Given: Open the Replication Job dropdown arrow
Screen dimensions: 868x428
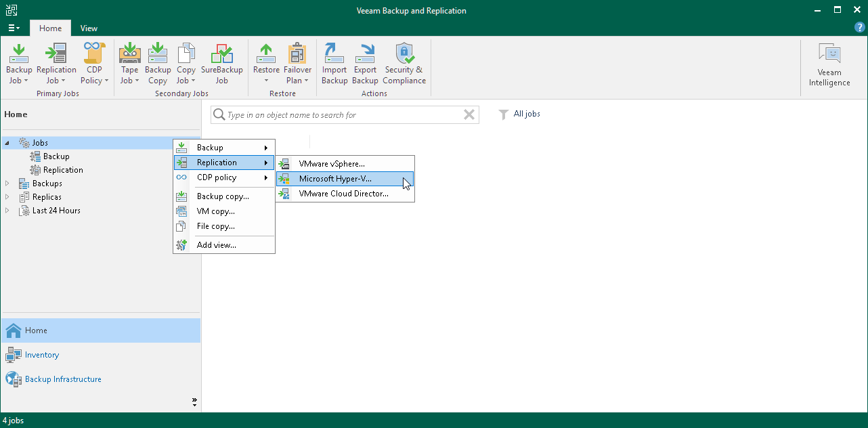Looking at the screenshot, I should (63, 81).
